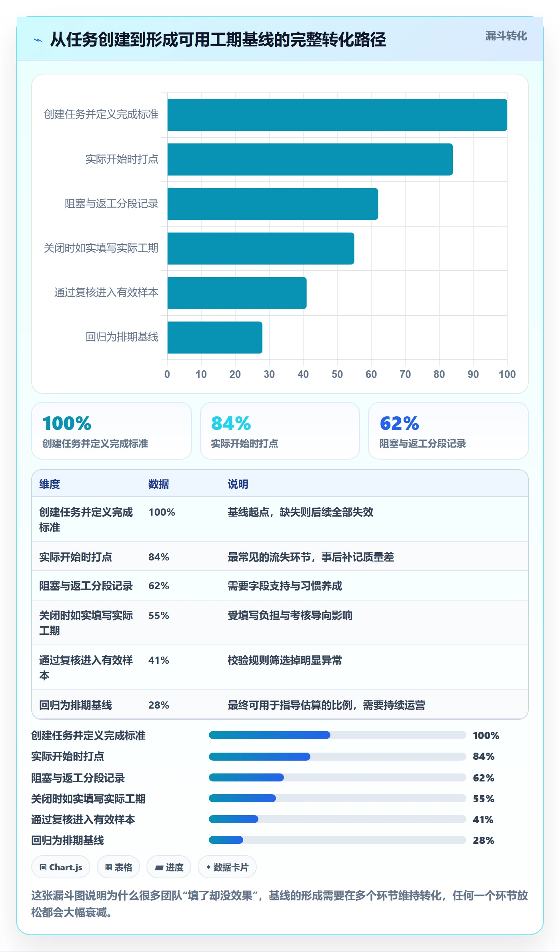The width and height of the screenshot is (560, 952).
Task: Click the chart's 100 x-axis label
Action: click(x=507, y=374)
